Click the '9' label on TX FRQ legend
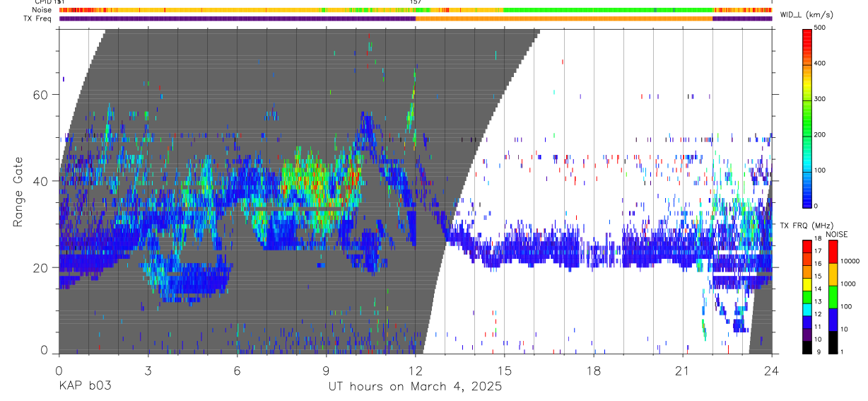 [819, 353]
